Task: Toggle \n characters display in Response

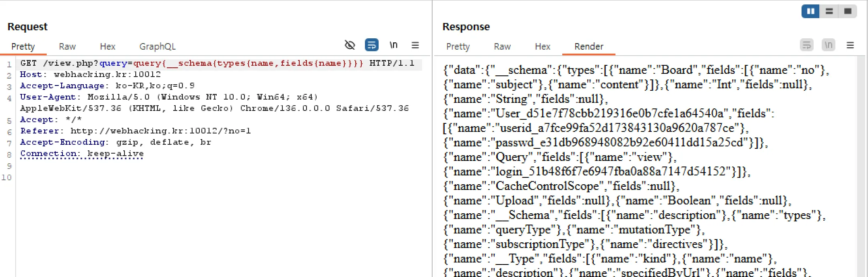Action: point(828,45)
